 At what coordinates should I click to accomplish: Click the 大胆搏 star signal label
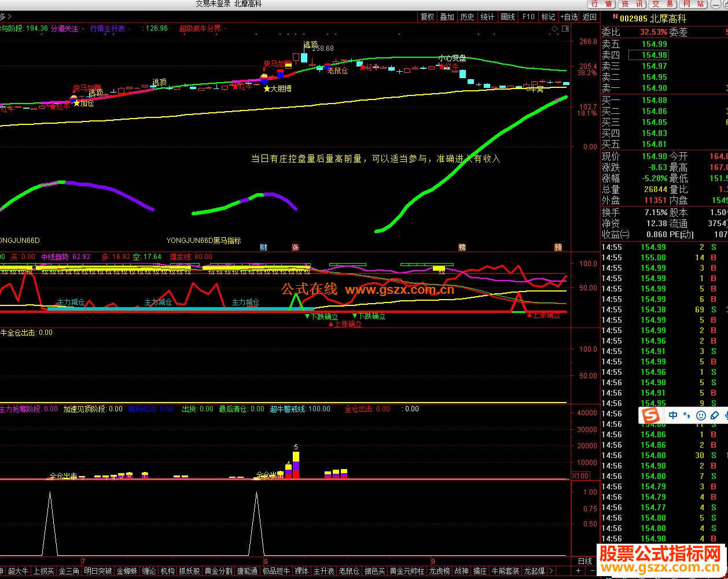click(x=278, y=88)
